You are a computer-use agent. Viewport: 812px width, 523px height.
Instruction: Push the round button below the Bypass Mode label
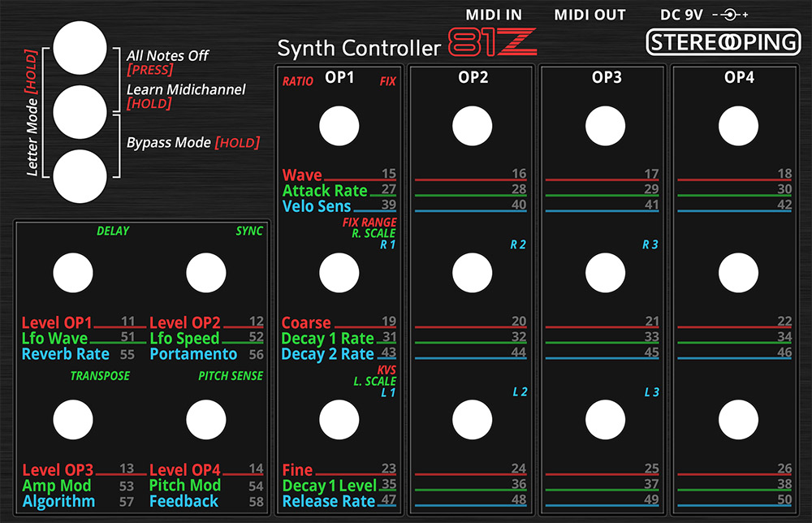[80, 176]
